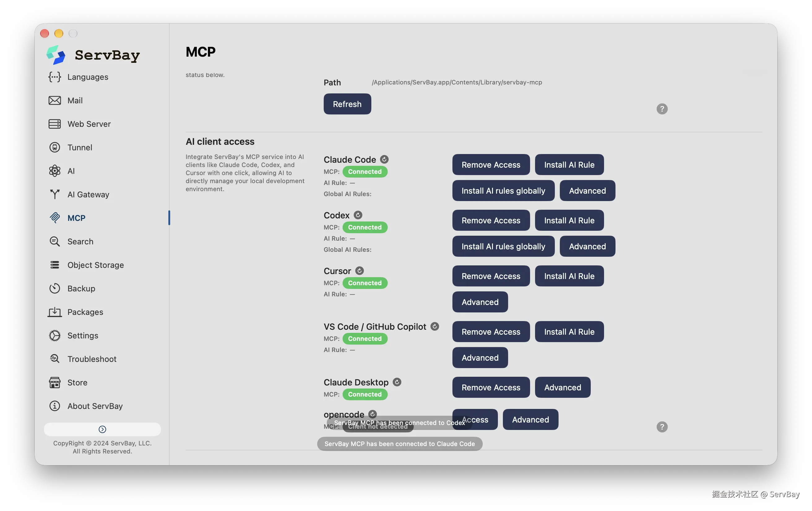Install AI rules globally for Codex
812x511 pixels.
(x=503, y=247)
